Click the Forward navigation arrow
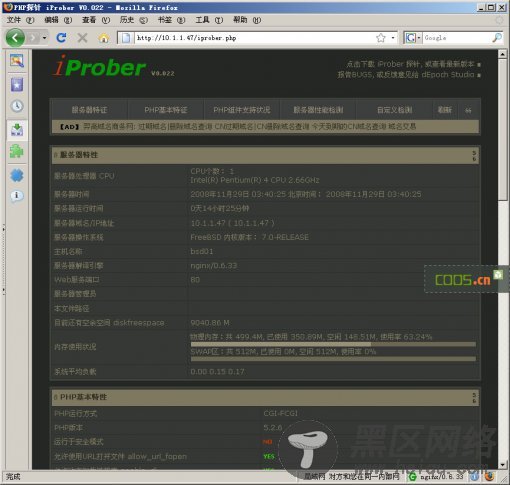 click(34, 38)
